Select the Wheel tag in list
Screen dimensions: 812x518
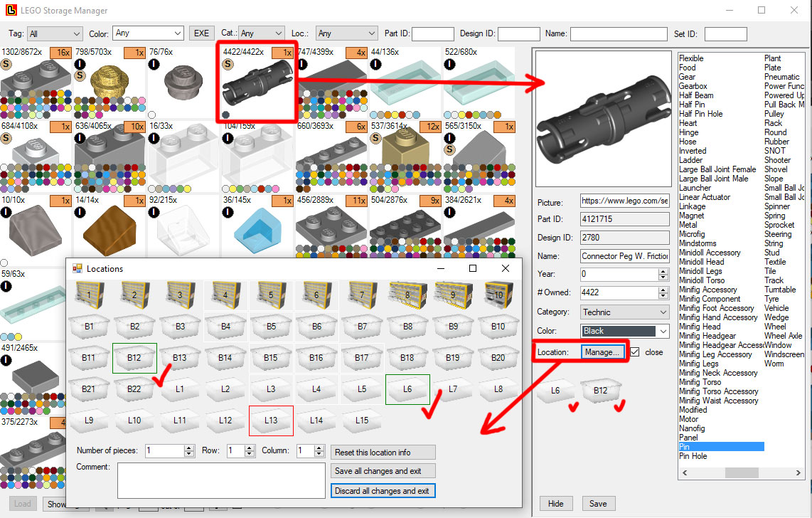point(775,327)
